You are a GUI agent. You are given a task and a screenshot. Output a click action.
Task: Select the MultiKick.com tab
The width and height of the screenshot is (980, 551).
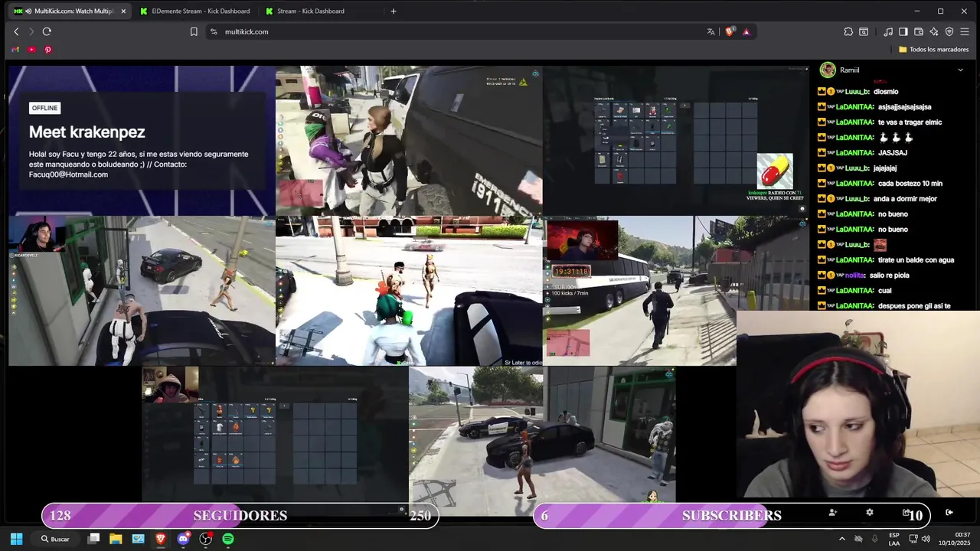[x=69, y=11]
